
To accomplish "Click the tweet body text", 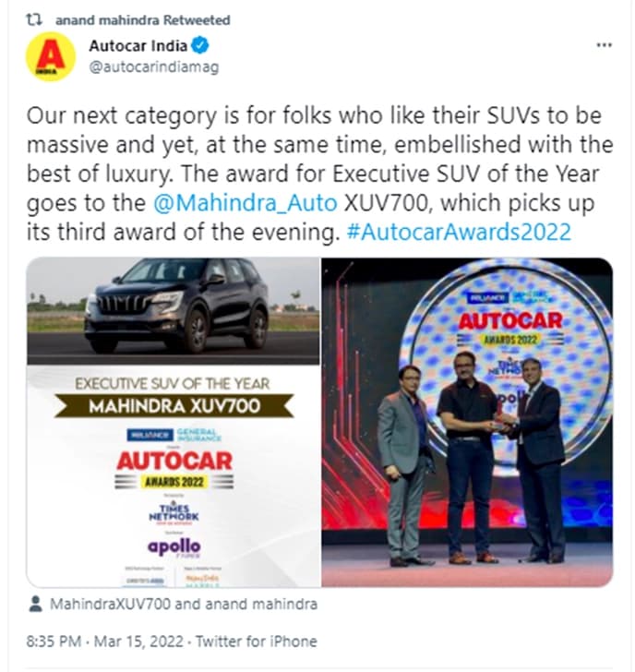I will click(x=319, y=174).
